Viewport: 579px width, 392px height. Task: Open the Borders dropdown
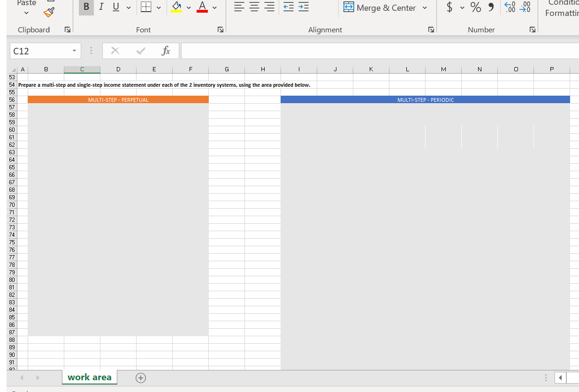[158, 8]
